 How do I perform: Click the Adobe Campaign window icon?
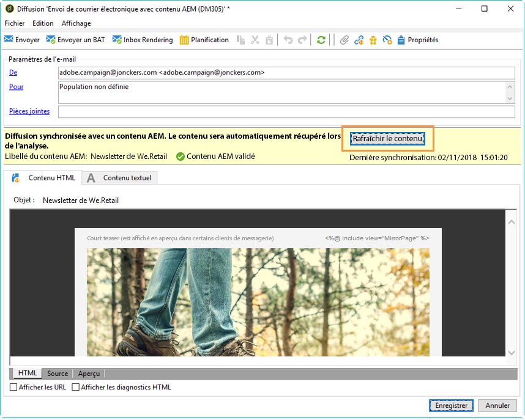[10, 9]
